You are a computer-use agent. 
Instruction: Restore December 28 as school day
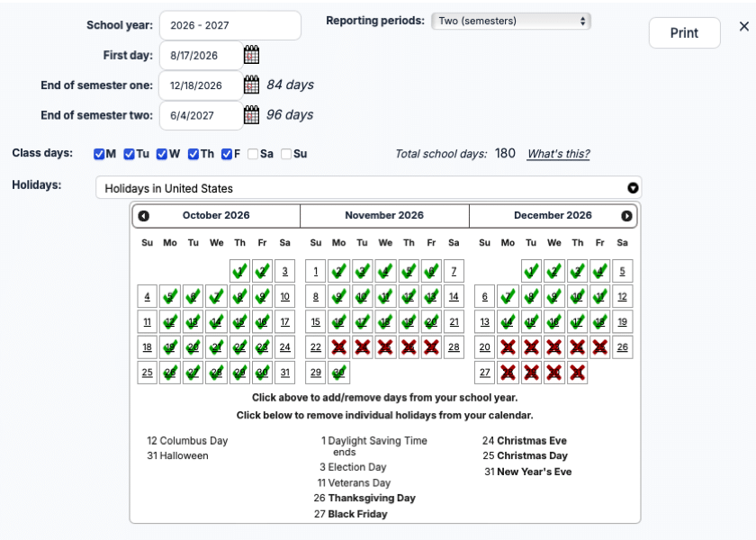[x=508, y=373]
